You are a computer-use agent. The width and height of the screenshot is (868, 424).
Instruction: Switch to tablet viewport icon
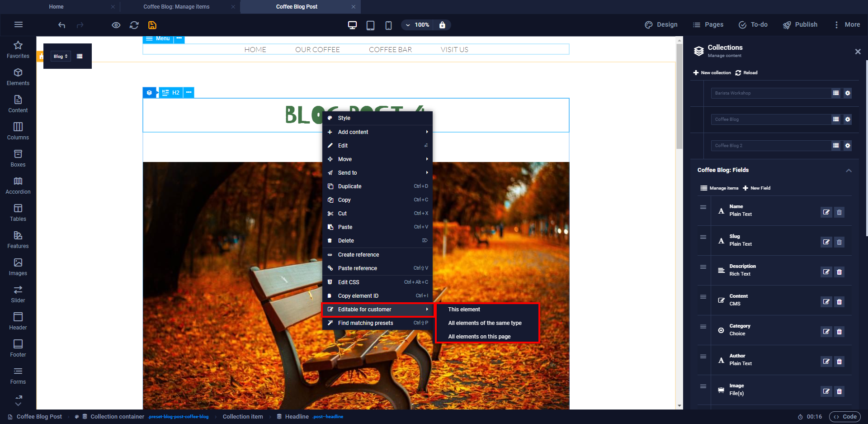(370, 25)
